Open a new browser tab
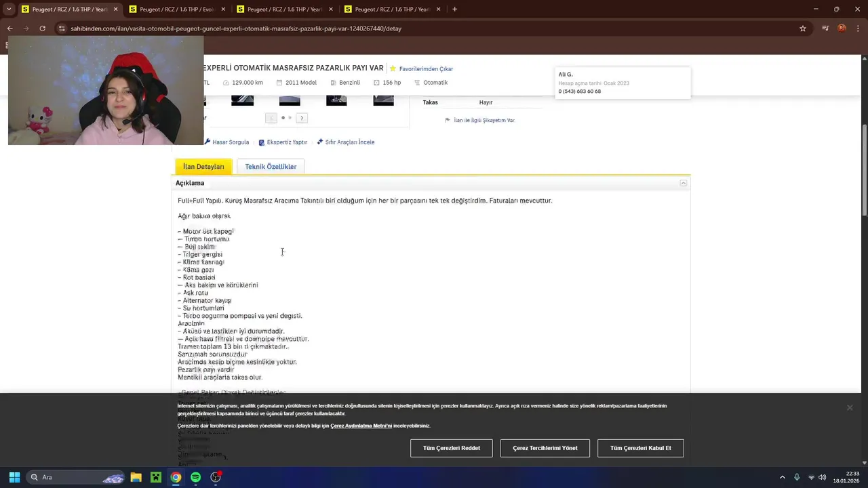 click(x=454, y=9)
